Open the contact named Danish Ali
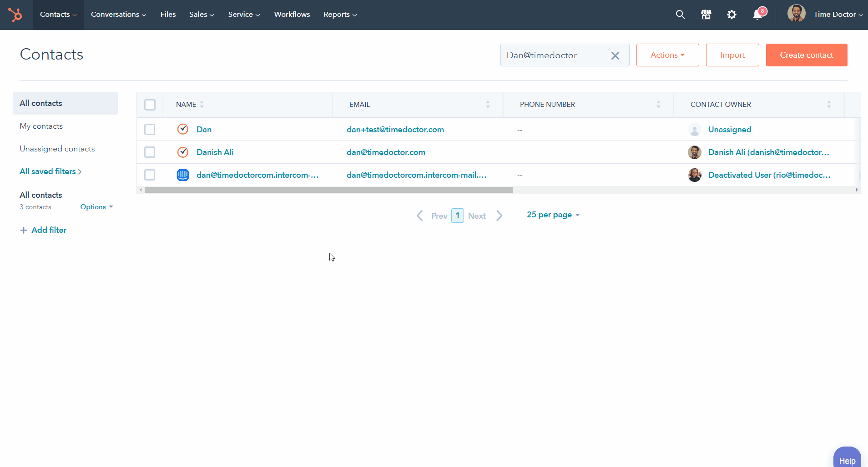Viewport: 868px width, 467px height. 215,152
